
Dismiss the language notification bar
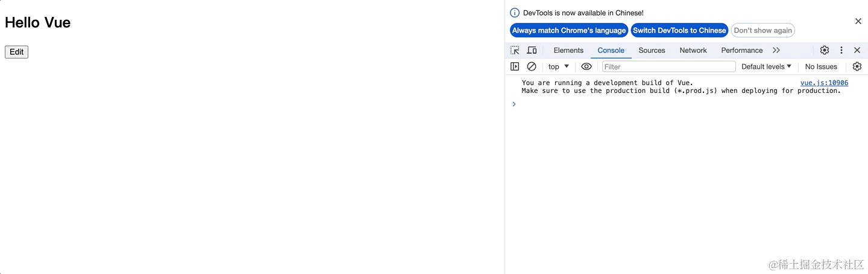(x=858, y=21)
